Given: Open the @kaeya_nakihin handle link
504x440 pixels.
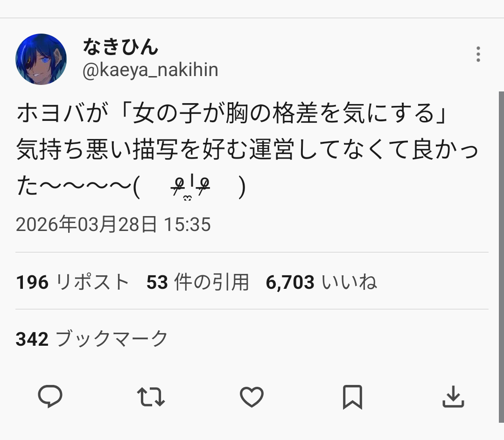Looking at the screenshot, I should coord(150,70).
